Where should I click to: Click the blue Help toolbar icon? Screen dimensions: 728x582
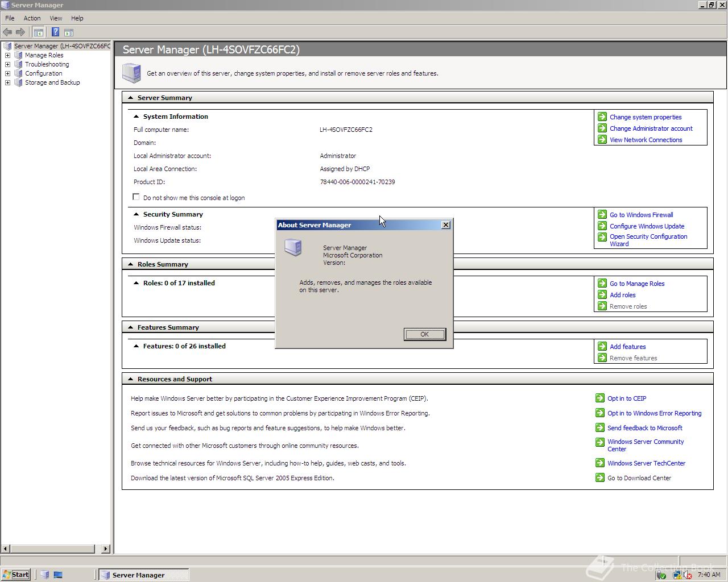(55, 32)
